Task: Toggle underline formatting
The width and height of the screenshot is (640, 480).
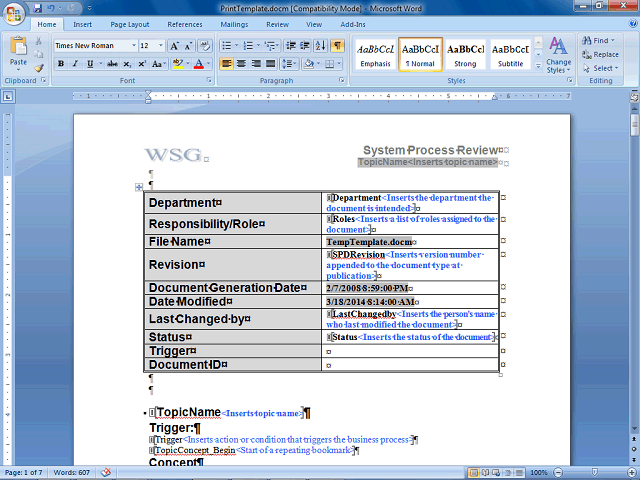Action: 90,64
